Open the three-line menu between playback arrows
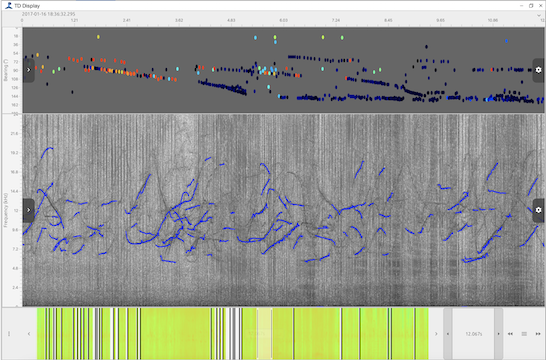This screenshot has height=360, width=546. coord(524,334)
